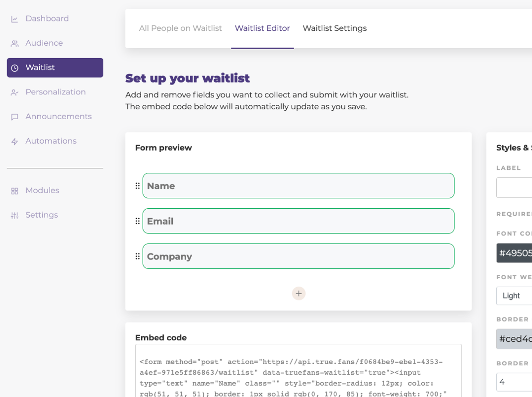The height and width of the screenshot is (397, 532).
Task: Grab the drag handle beside the Name field
Action: tap(137, 186)
